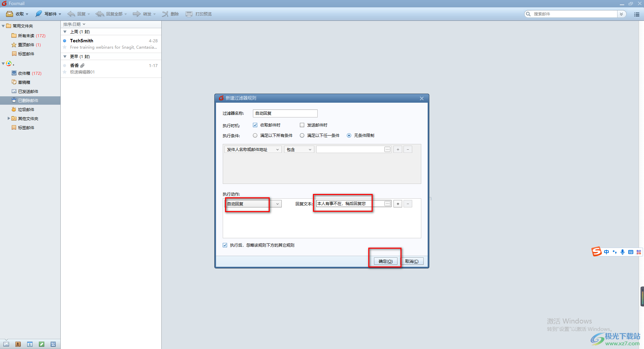Open the condition value browse ellipsis button
644x349 pixels.
(x=387, y=149)
